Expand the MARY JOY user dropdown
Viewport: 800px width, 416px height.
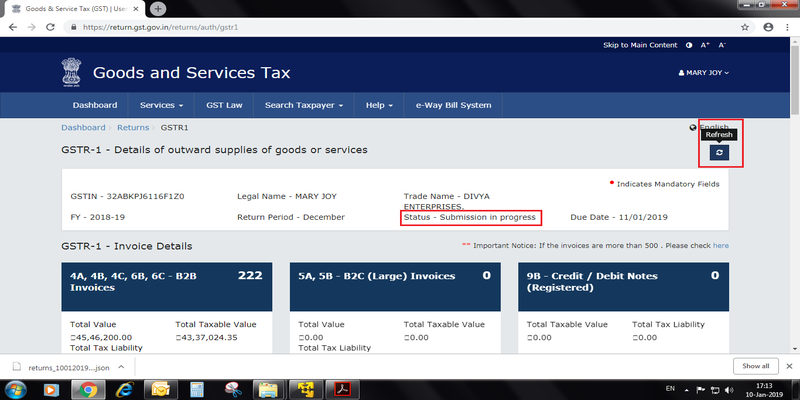(704, 73)
